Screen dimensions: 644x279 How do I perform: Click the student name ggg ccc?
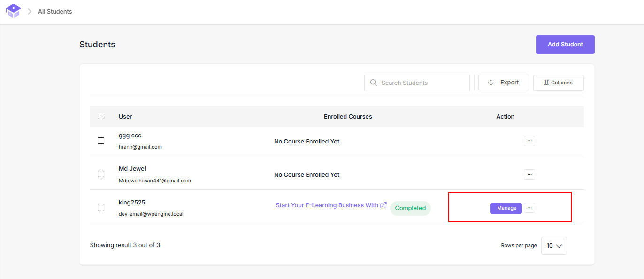[130, 136]
